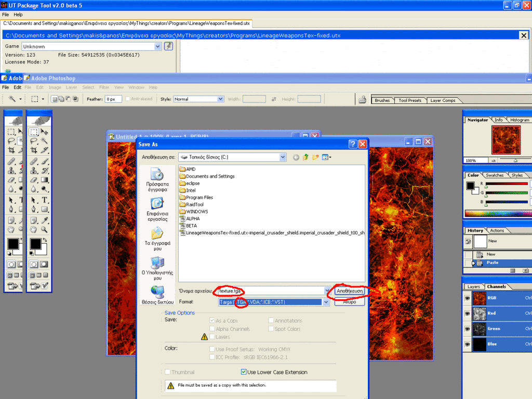
Task: Switch to the Layers tab
Action: click(473, 287)
